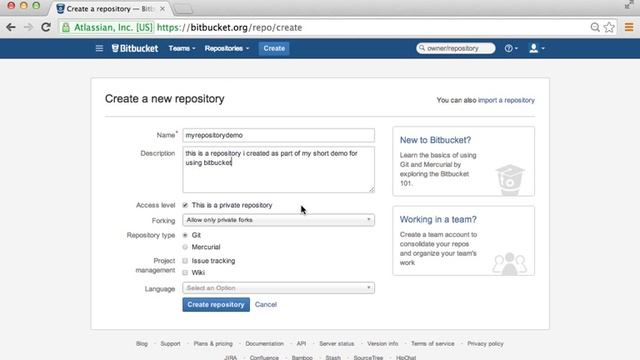
Task: Close the Create a repository tab
Action: tap(162, 9)
